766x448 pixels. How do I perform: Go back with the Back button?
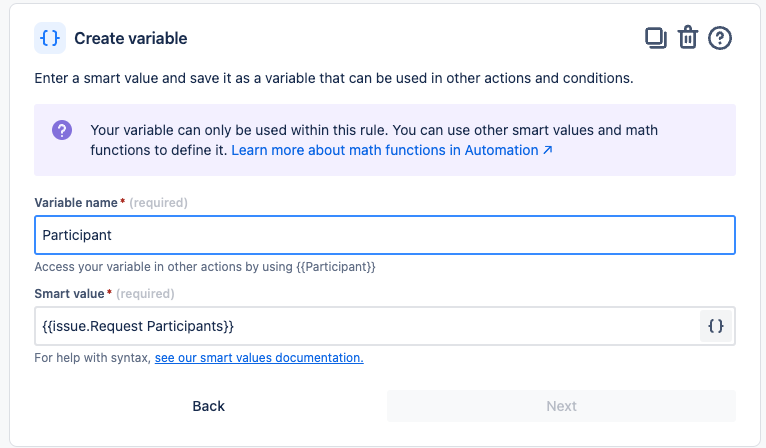[x=209, y=406]
